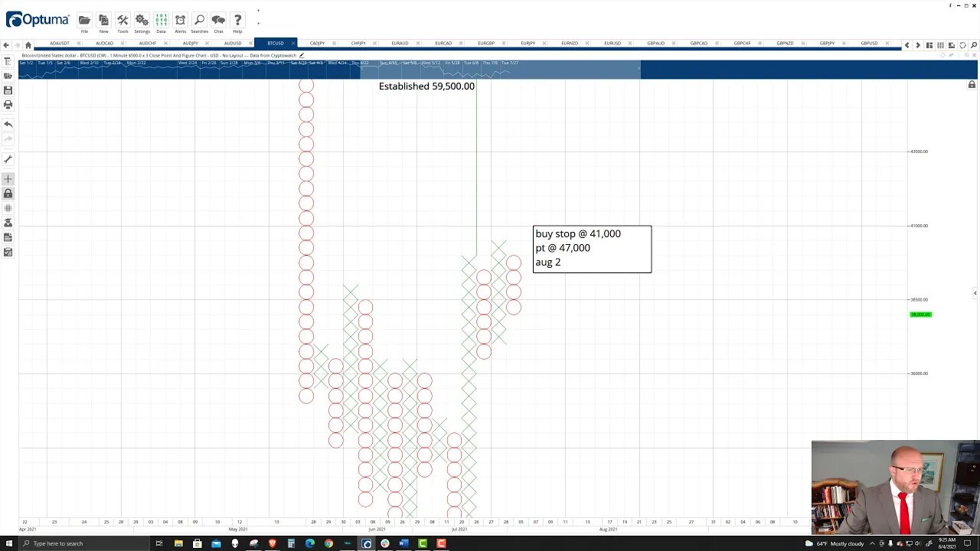
Task: Close the CADJPY tab
Action: [x=335, y=44]
